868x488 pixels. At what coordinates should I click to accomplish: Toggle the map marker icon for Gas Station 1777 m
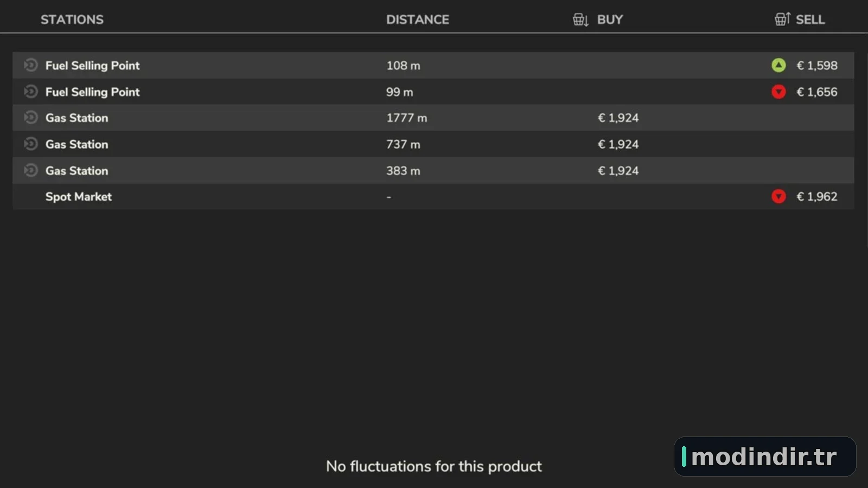click(x=31, y=118)
